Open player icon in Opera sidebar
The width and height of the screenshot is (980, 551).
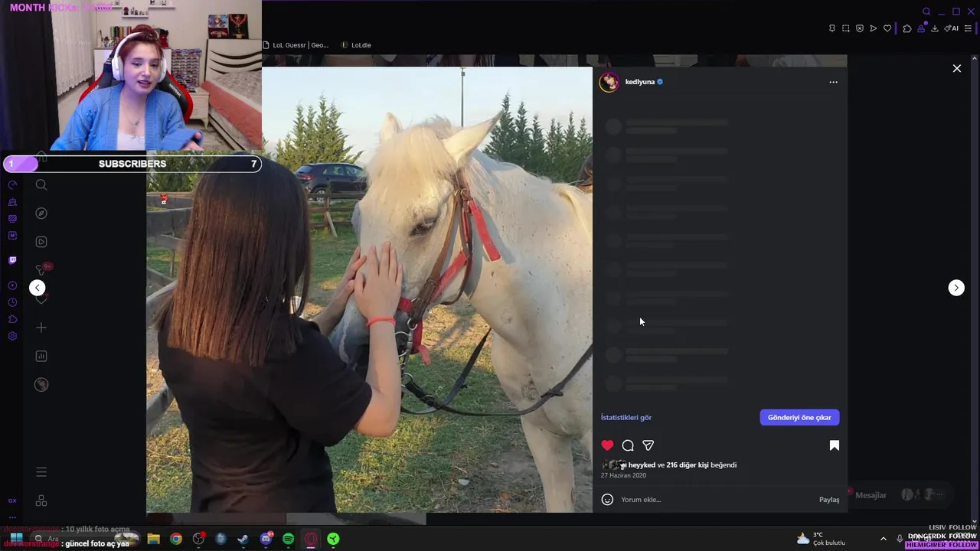point(12,285)
